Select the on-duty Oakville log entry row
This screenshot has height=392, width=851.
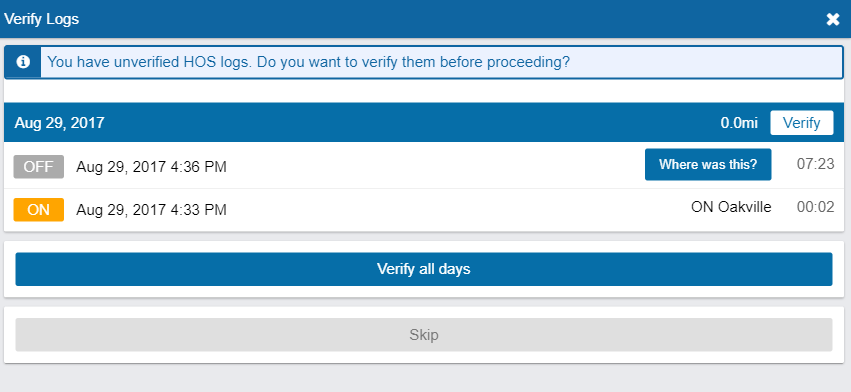click(424, 210)
